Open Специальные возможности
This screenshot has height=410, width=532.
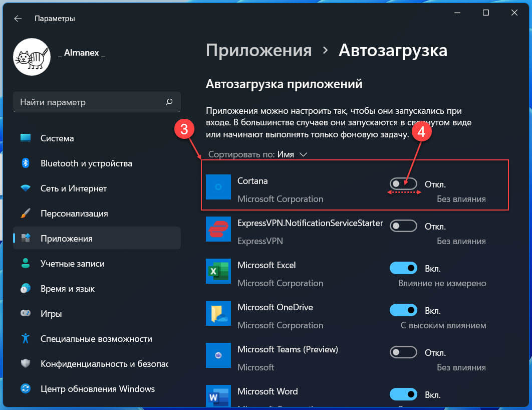[97, 339]
